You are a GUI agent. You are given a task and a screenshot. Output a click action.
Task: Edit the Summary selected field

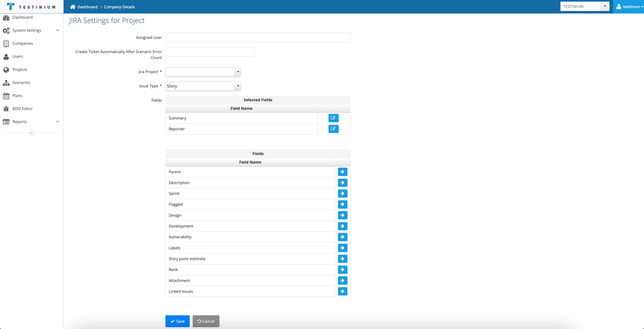point(333,118)
